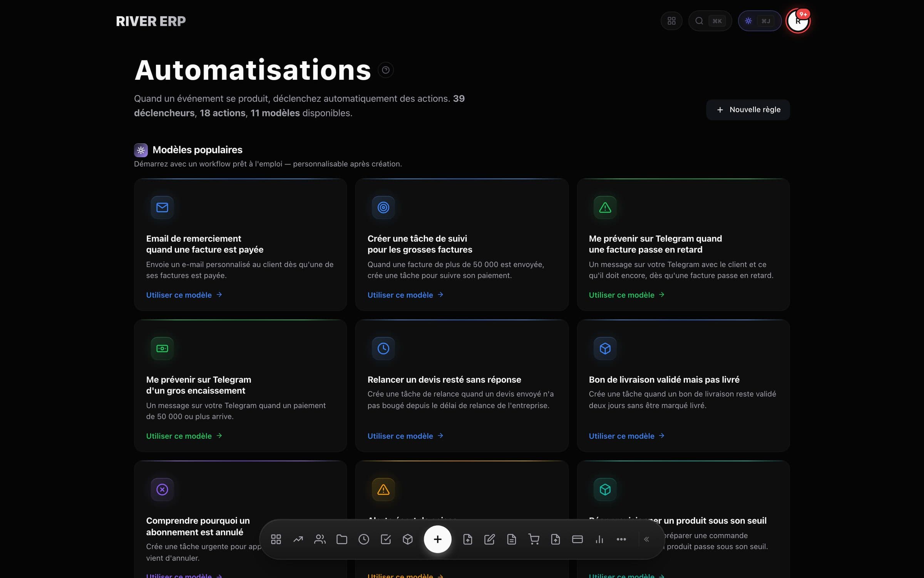Open the file-upload icon right of the cart
This screenshot has width=924, height=578.
tap(556, 539)
